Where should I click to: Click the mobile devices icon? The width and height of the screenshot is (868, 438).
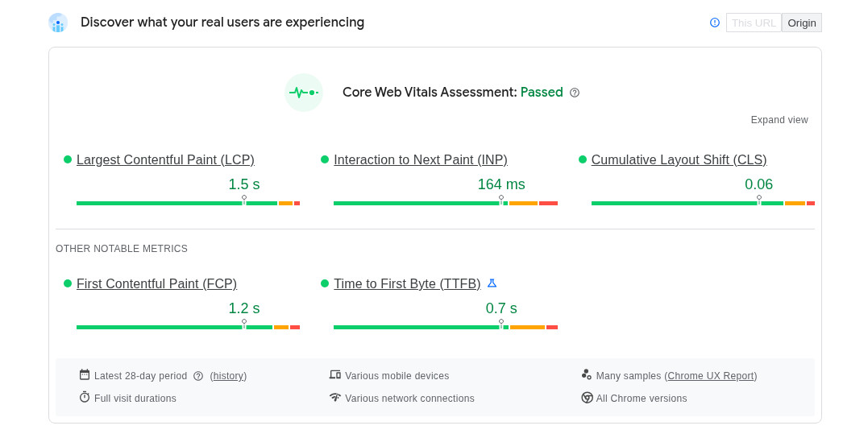(335, 374)
